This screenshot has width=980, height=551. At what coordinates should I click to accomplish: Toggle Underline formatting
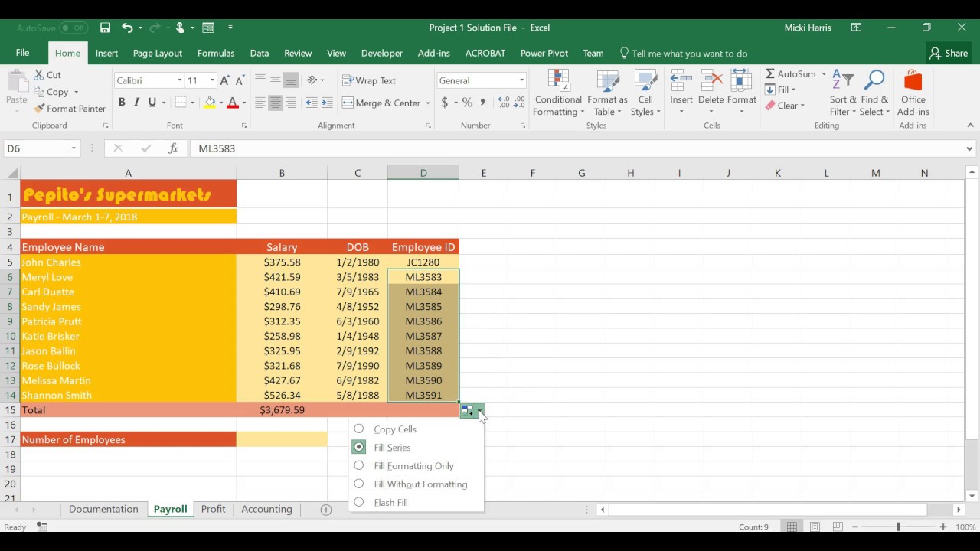coord(152,103)
